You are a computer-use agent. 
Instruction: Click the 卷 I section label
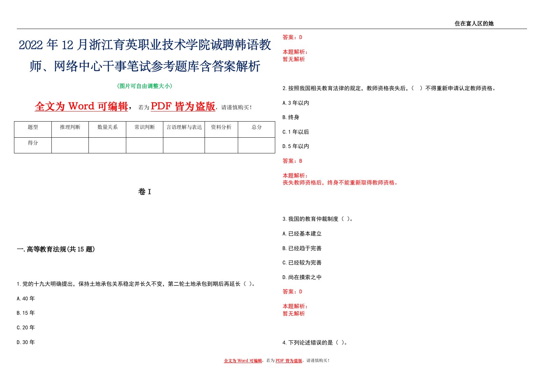pos(145,191)
